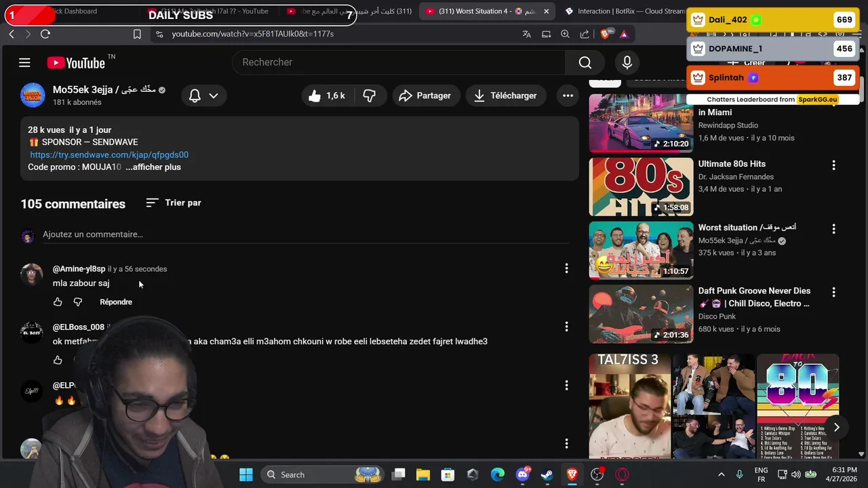The width and height of the screenshot is (868, 488).
Task: Reload the YouTube page
Action: pos(45,34)
